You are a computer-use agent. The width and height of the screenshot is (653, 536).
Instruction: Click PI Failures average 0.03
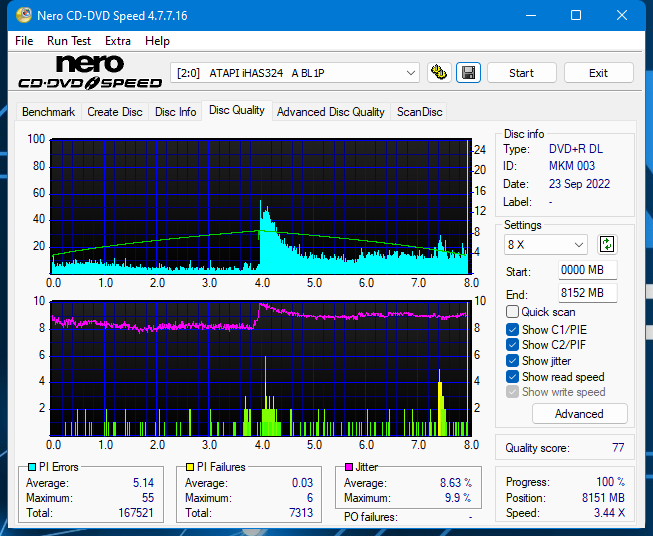(x=302, y=483)
